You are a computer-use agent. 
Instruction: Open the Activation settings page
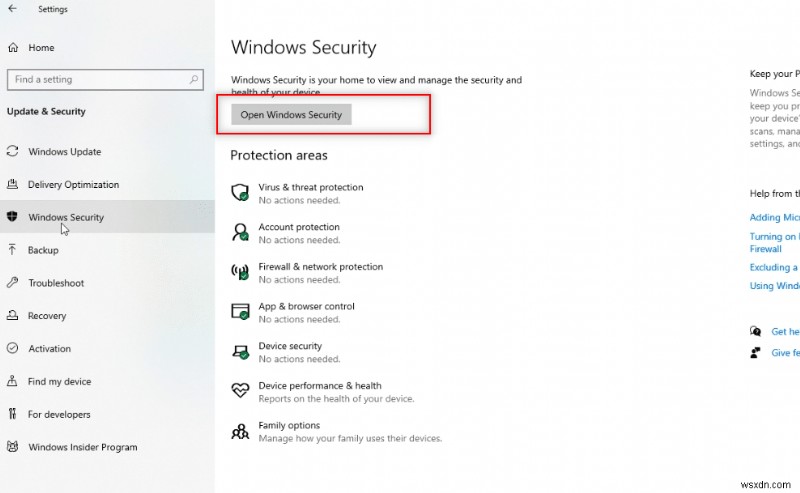click(x=49, y=349)
